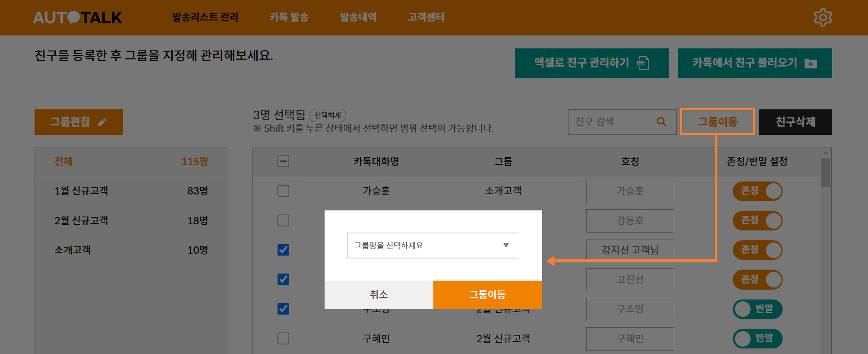
Task: Open 발송리스트 관리 menu
Action: [x=205, y=17]
